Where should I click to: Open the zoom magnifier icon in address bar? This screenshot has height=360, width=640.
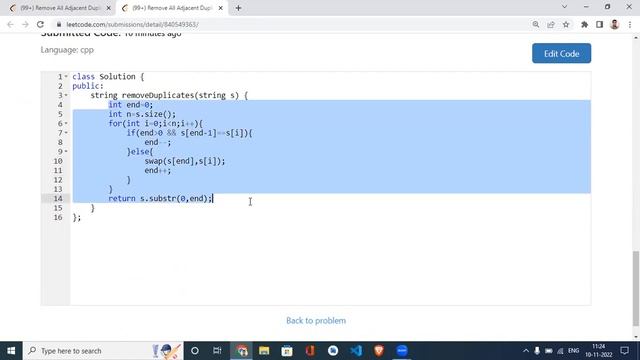pyautogui.click(x=536, y=24)
